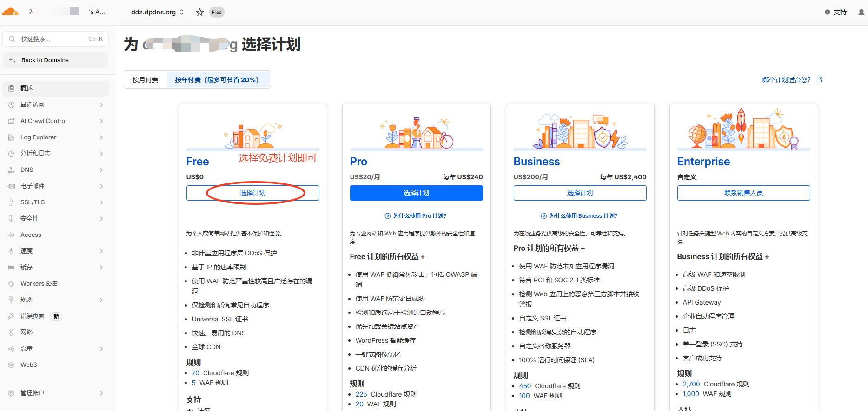Switch to annual billing 按年付费
This screenshot has height=411, width=868.
[217, 80]
